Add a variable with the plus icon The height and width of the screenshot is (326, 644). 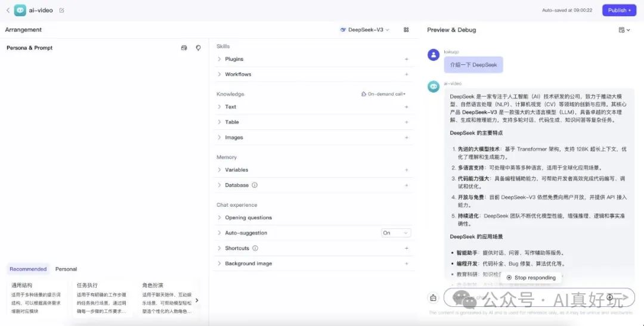pos(407,170)
